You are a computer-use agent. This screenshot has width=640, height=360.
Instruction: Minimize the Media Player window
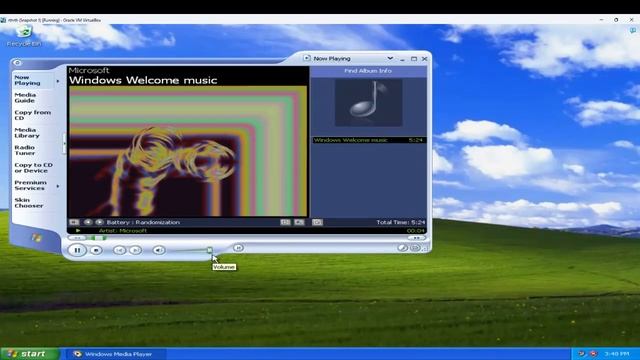click(402, 59)
